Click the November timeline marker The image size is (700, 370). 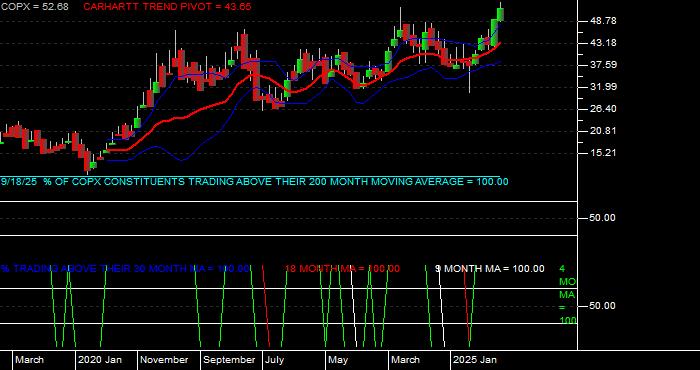point(164,360)
